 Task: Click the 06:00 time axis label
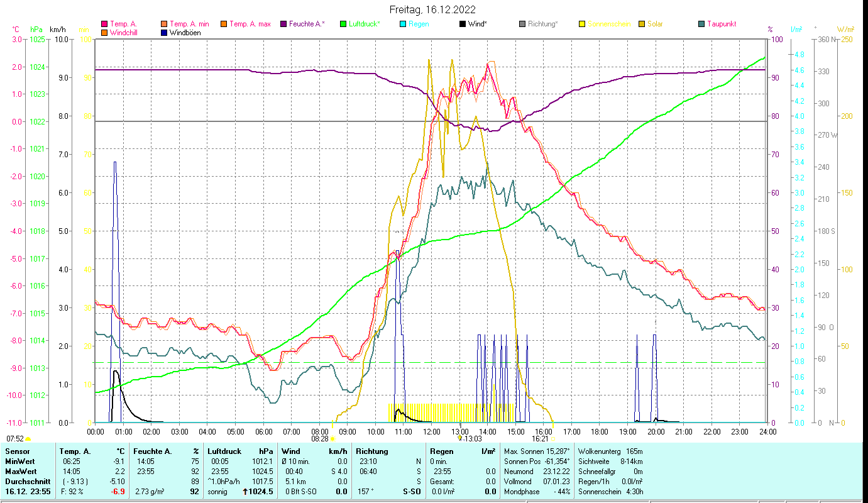click(263, 432)
